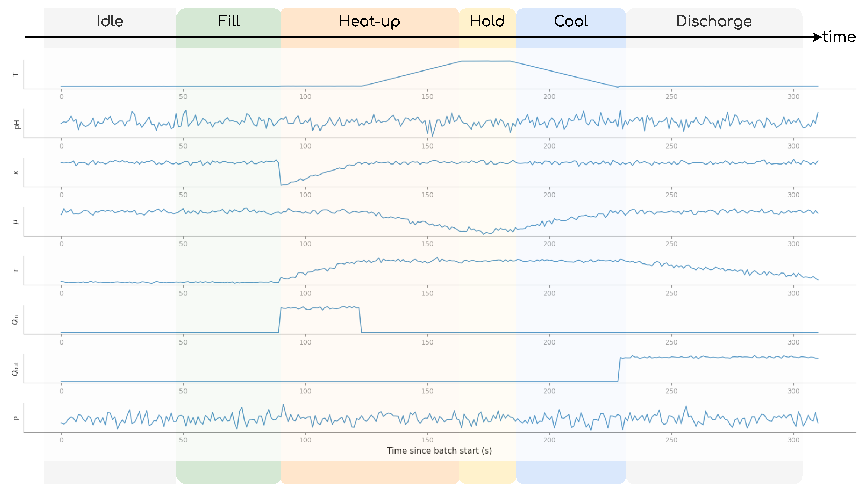Select the Cool phase header
The height and width of the screenshot is (495, 868).
[x=571, y=21]
